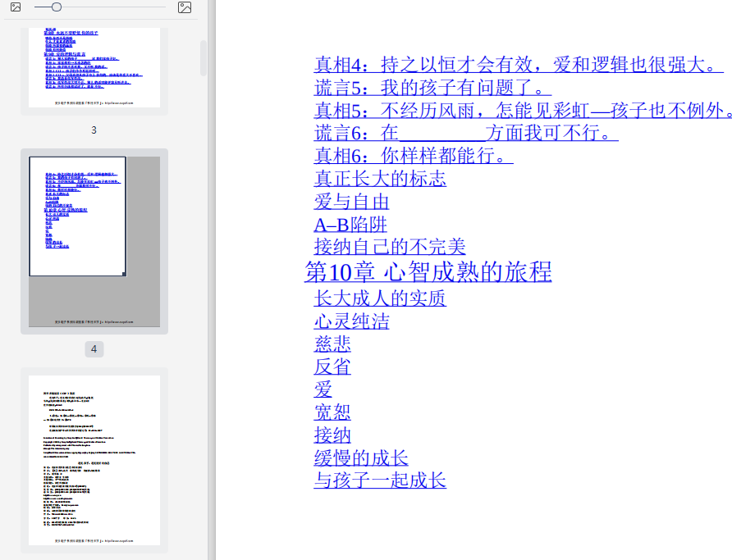
Task: Open link 谎言6：在___方面我可不行
Action: point(466,133)
